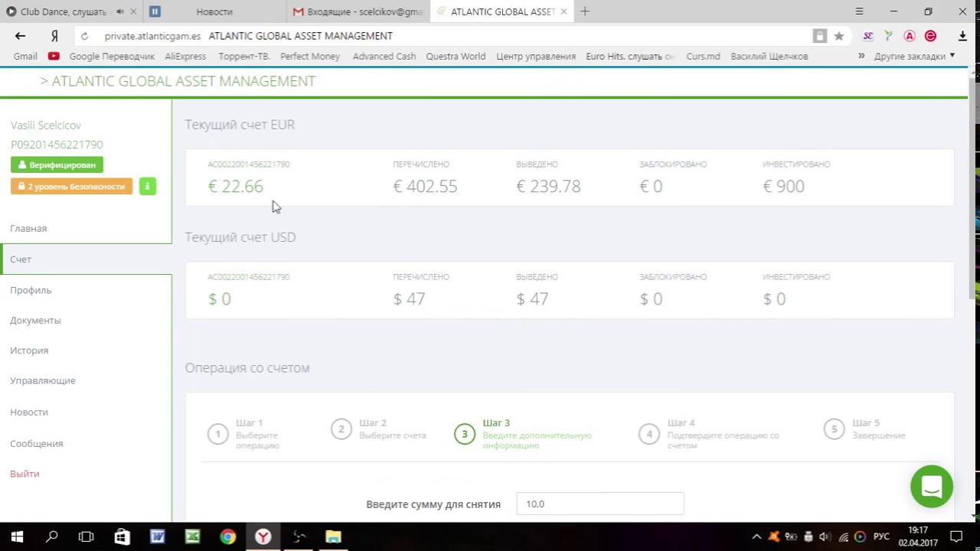
Task: Open the clock showing 19:17
Action: coord(917,530)
